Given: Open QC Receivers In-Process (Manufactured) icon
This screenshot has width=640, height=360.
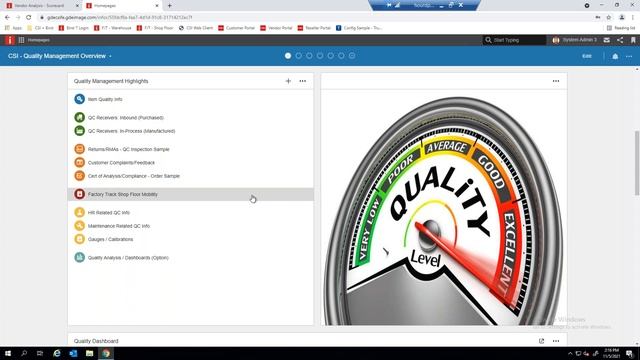Looking at the screenshot, I should coord(80,131).
